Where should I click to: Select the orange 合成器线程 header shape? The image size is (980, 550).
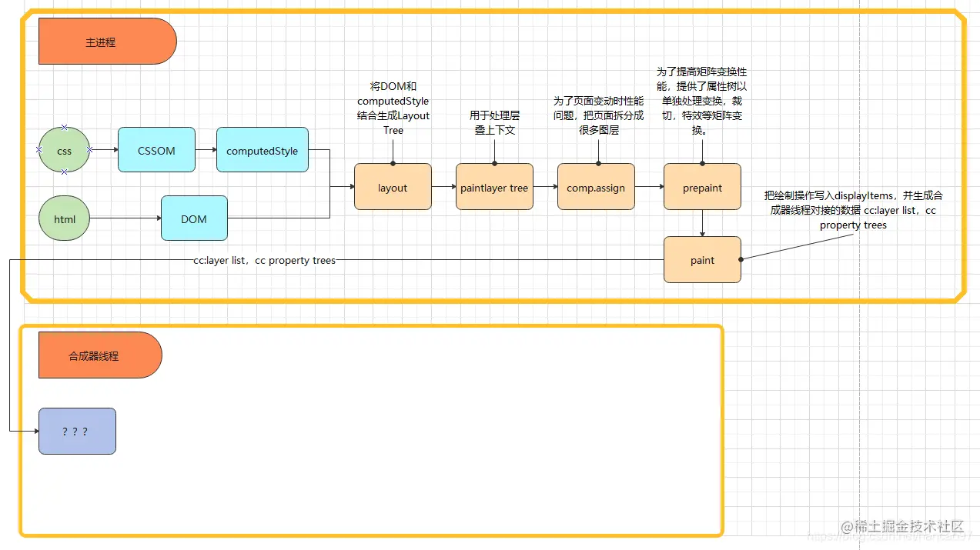click(101, 355)
